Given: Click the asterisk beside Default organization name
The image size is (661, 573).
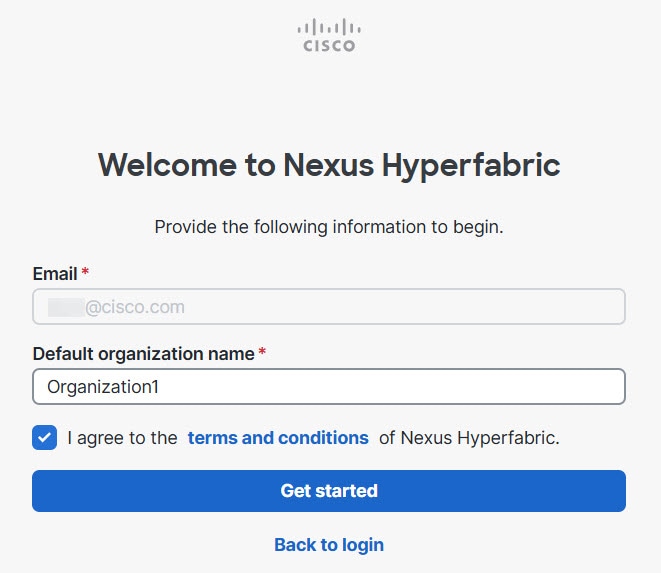Looking at the screenshot, I should [262, 351].
